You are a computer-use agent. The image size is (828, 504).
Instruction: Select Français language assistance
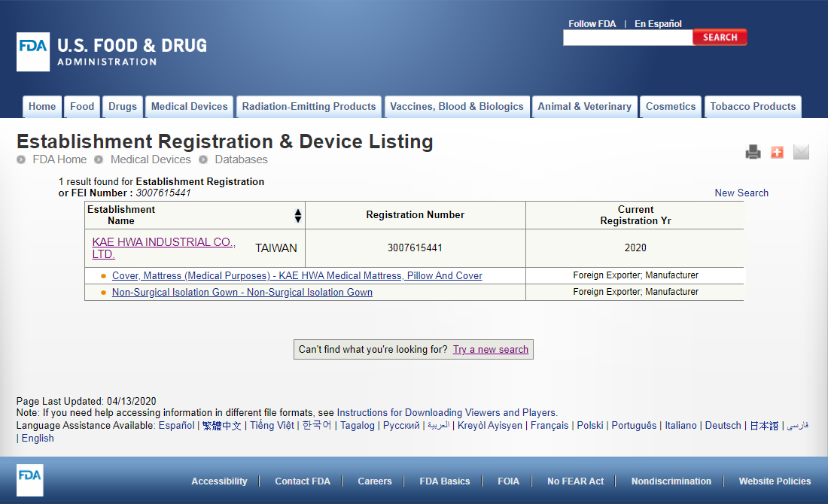coord(549,425)
